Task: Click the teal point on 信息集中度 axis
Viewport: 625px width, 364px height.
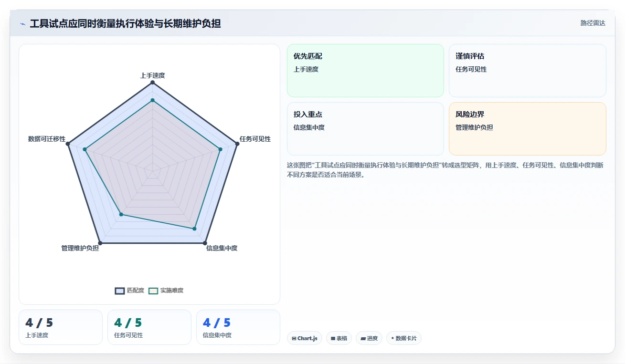Action: [x=194, y=229]
